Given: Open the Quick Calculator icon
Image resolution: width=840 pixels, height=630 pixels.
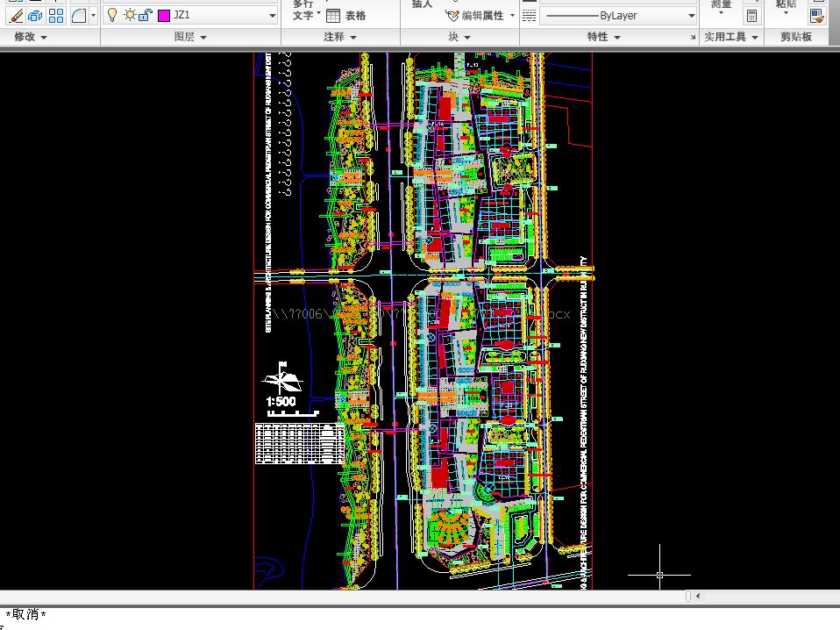Looking at the screenshot, I should 751,15.
